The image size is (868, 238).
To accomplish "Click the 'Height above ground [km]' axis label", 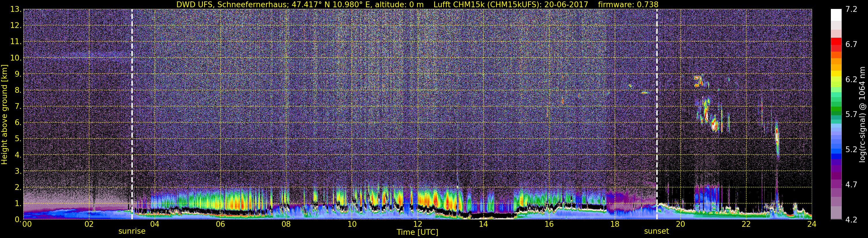I will click(x=4, y=115).
